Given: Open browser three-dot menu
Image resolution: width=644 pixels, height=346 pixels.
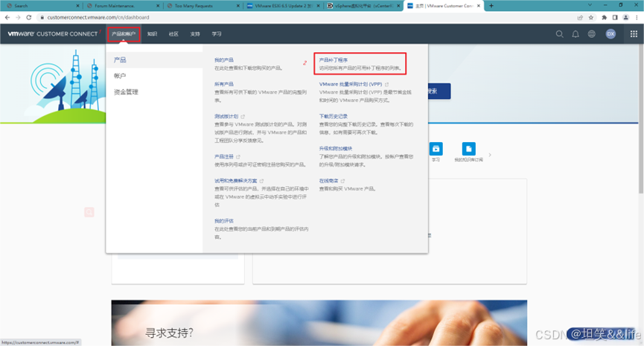Looking at the screenshot, I should [637, 17].
